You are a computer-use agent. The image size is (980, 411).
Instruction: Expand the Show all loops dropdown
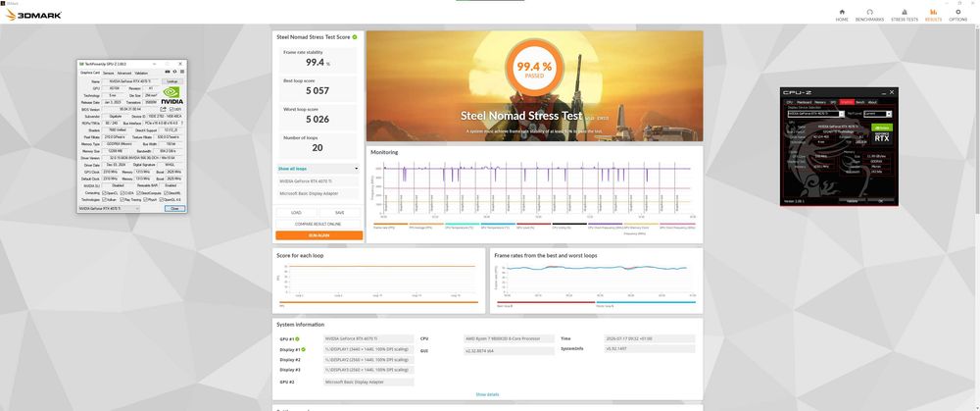[318, 169]
